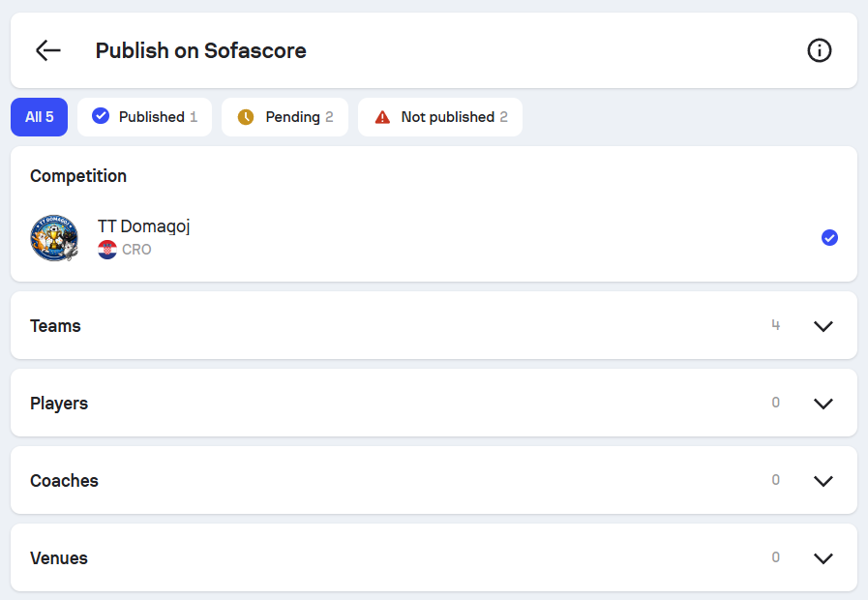Click the TT Domagoj competition logo

54,238
